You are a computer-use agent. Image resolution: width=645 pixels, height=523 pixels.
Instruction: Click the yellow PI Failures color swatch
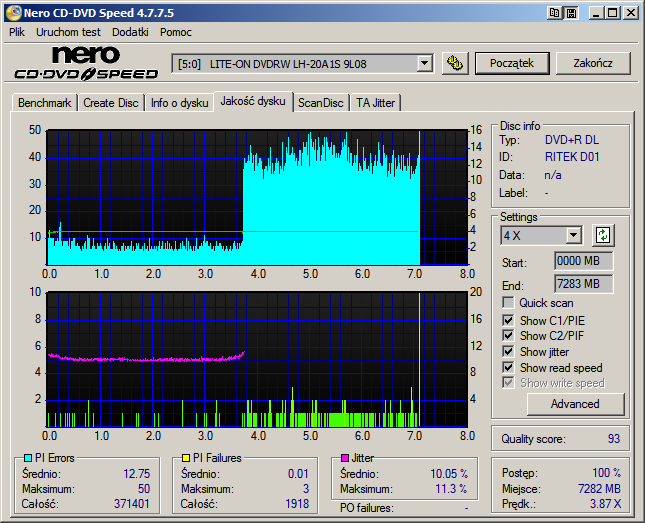(186, 458)
